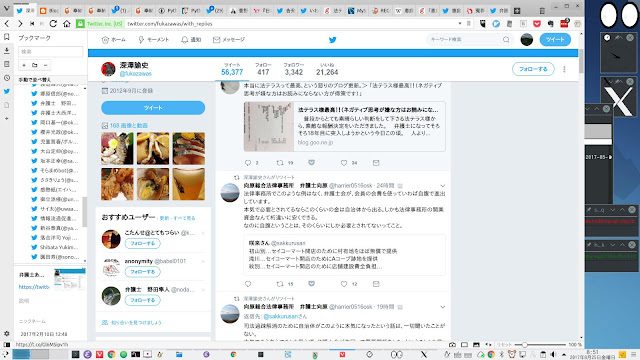This screenshot has height=360, width=640.
Task: Retweet the 向原総合法律事務所 24時間 tweet
Action: (x=280, y=284)
